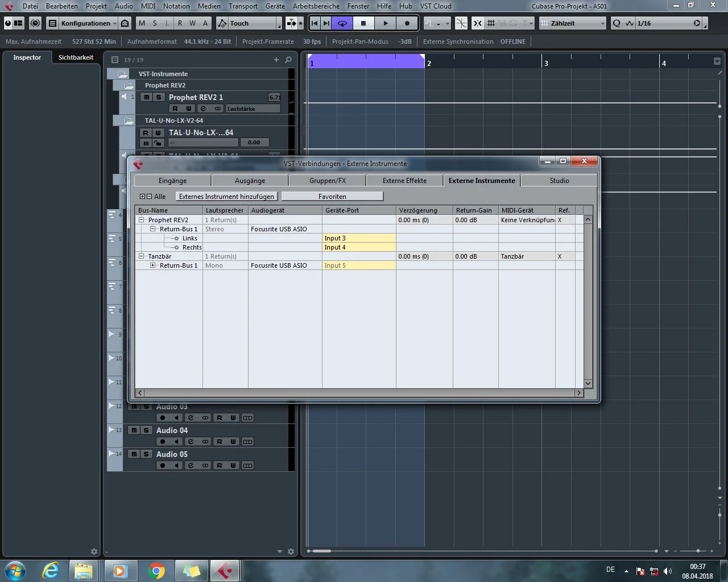The width and height of the screenshot is (728, 582).
Task: Click the Lautstärke parameter field on Prophet REV2 1
Action: (253, 109)
